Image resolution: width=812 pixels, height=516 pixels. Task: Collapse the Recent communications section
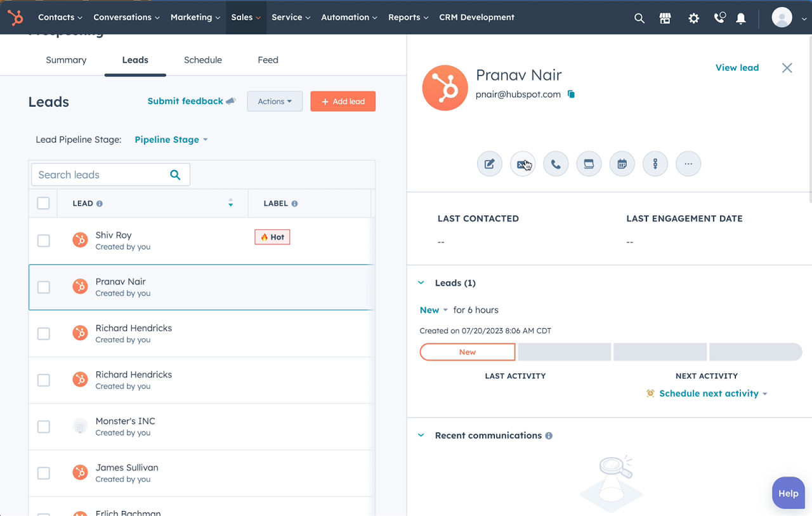click(421, 435)
